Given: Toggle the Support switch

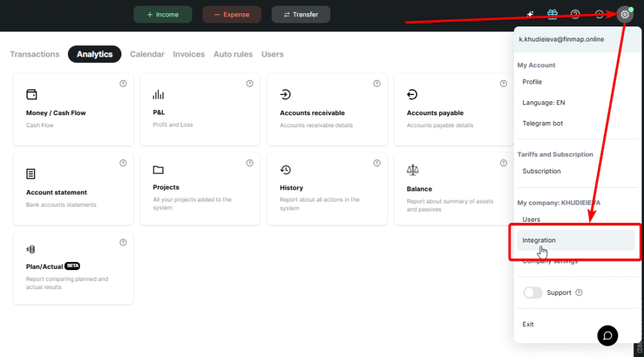Looking at the screenshot, I should tap(533, 293).
